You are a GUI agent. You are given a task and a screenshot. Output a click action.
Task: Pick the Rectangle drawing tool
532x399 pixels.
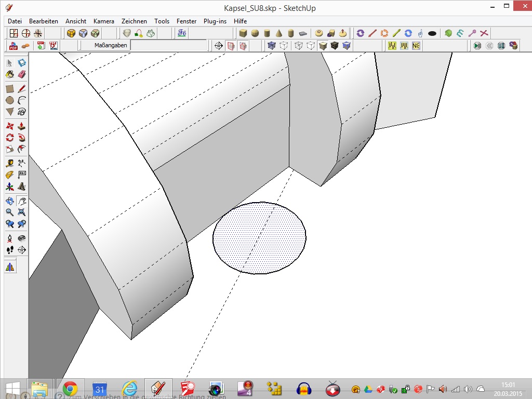(x=10, y=89)
